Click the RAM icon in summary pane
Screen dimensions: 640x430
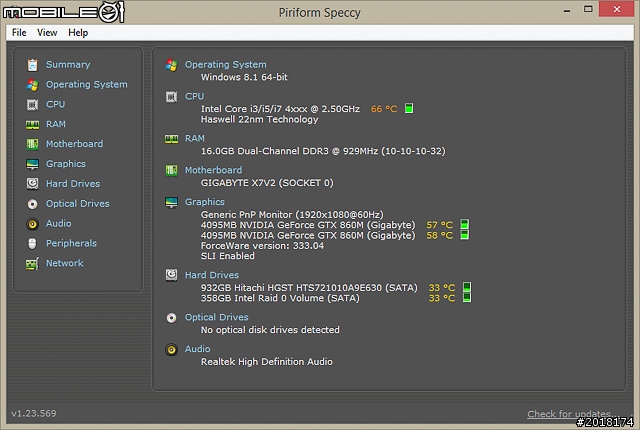click(x=171, y=139)
